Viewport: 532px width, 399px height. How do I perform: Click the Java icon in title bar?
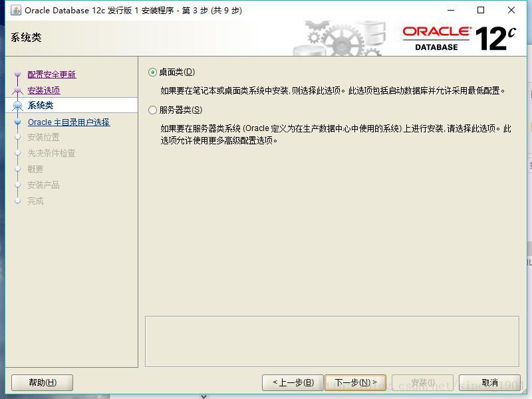[x=15, y=10]
